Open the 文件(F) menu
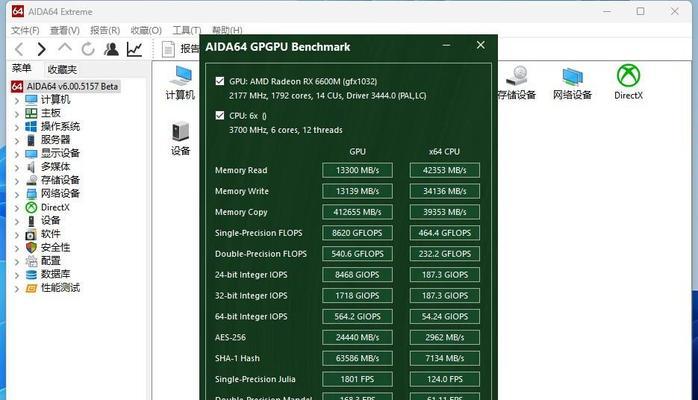 [x=25, y=30]
